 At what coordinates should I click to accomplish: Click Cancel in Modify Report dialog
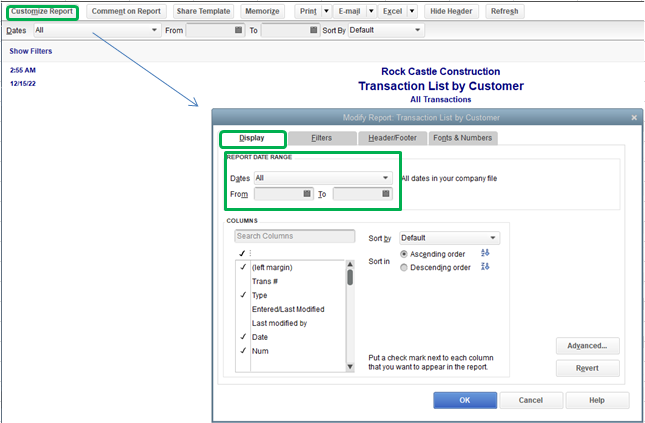tap(531, 400)
